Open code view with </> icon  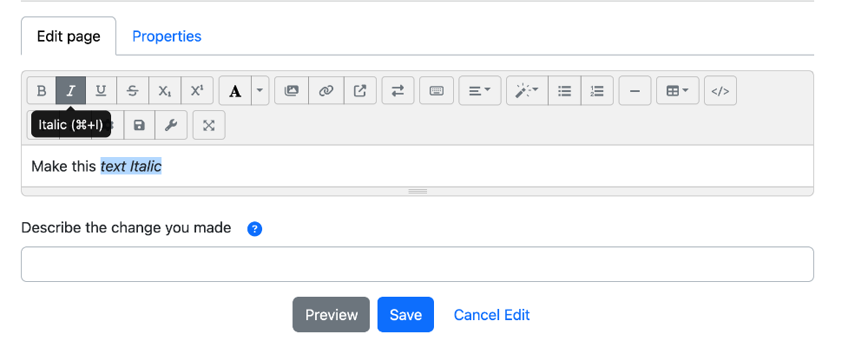click(x=720, y=91)
